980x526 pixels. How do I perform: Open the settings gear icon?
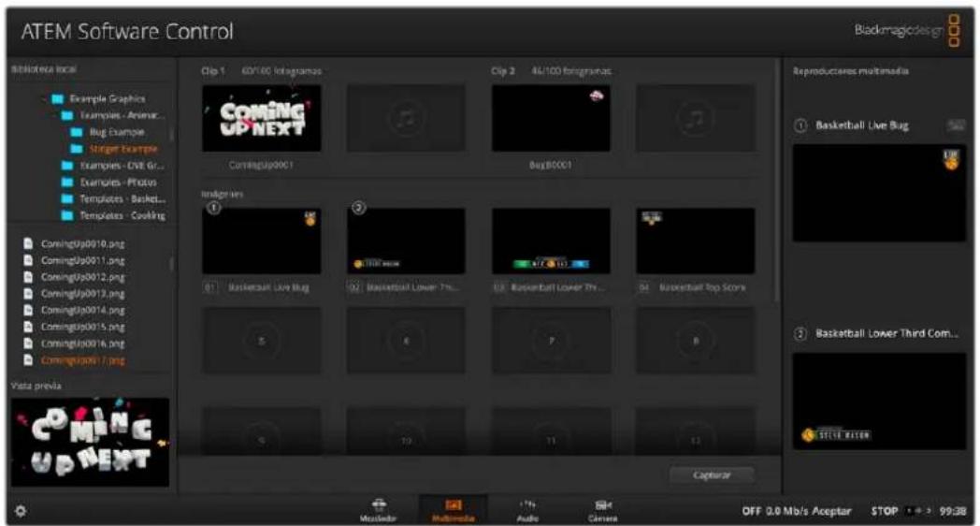(20, 511)
